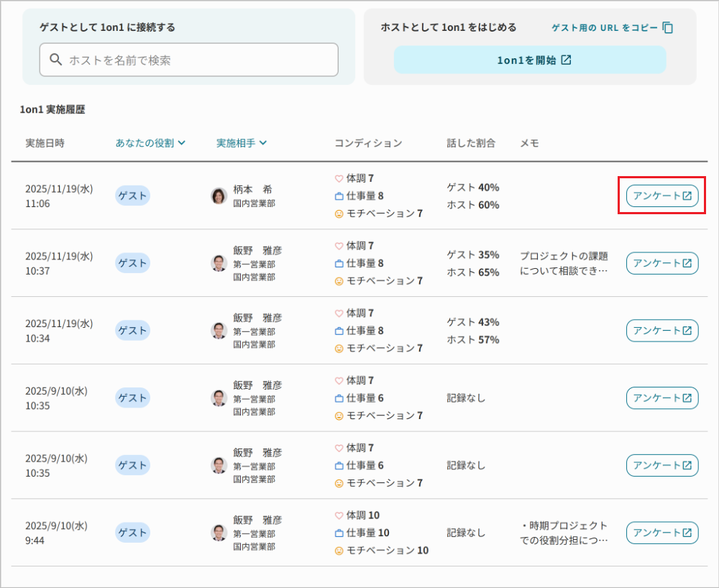Click the external-link icon in the 1on1を開始 button
The width and height of the screenshot is (719, 588).
(x=567, y=60)
